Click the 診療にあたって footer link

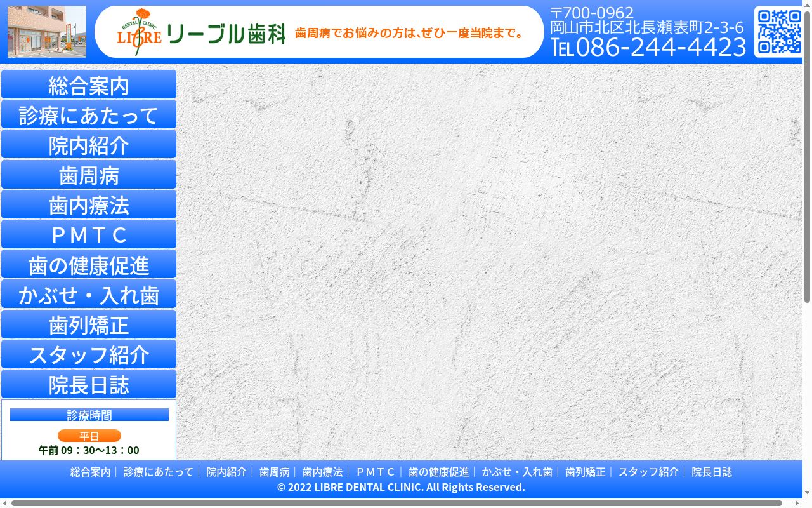[x=159, y=472]
